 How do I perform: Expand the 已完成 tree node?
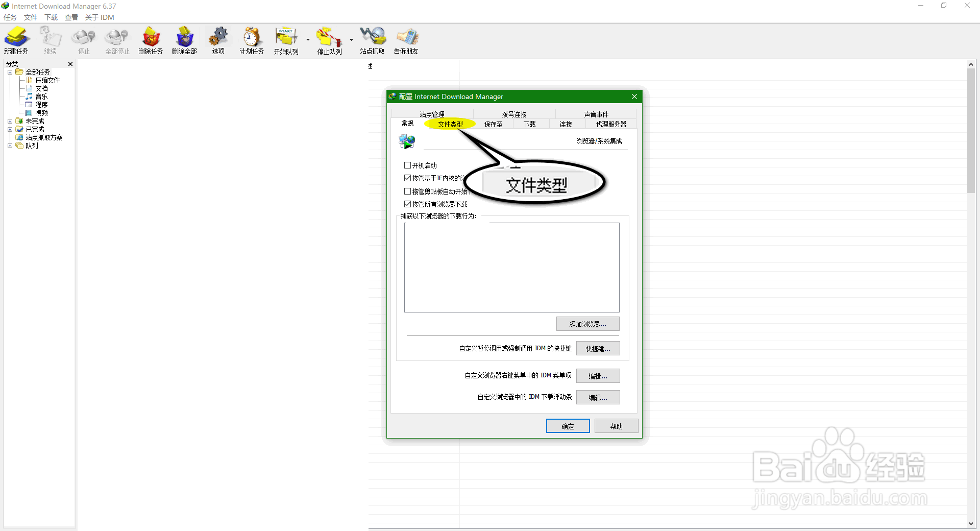tap(10, 129)
